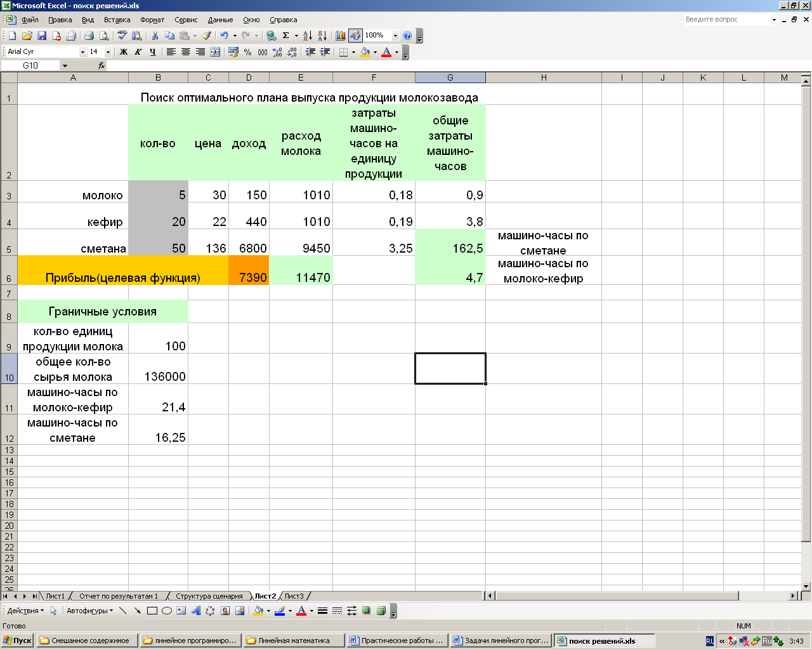The height and width of the screenshot is (650, 812).
Task: Choose the Arrow drawing tool
Action: (138, 611)
